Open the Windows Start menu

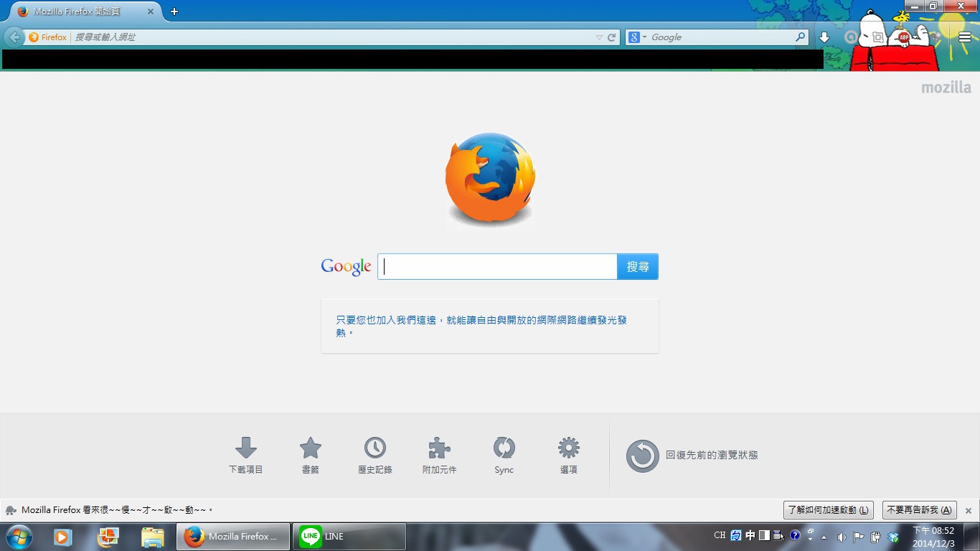(x=18, y=537)
